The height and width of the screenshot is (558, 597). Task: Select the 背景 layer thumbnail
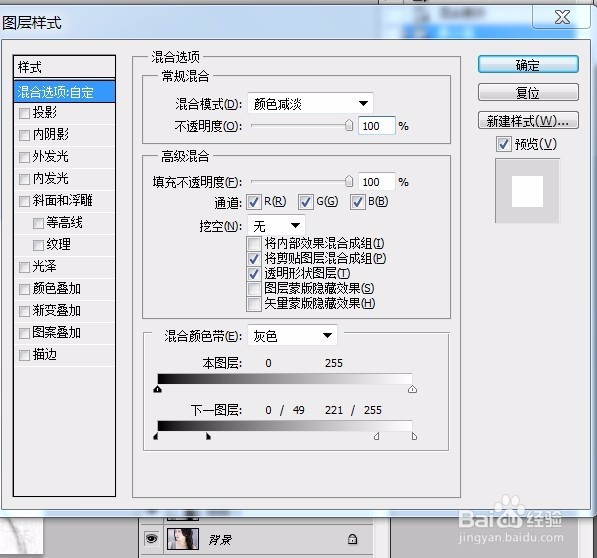pos(183,539)
